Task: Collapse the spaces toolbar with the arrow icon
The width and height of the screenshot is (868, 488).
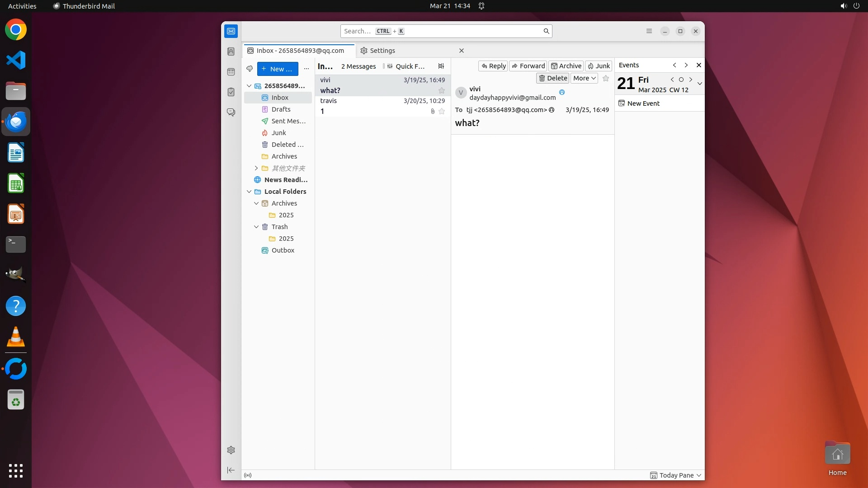Action: point(231,470)
